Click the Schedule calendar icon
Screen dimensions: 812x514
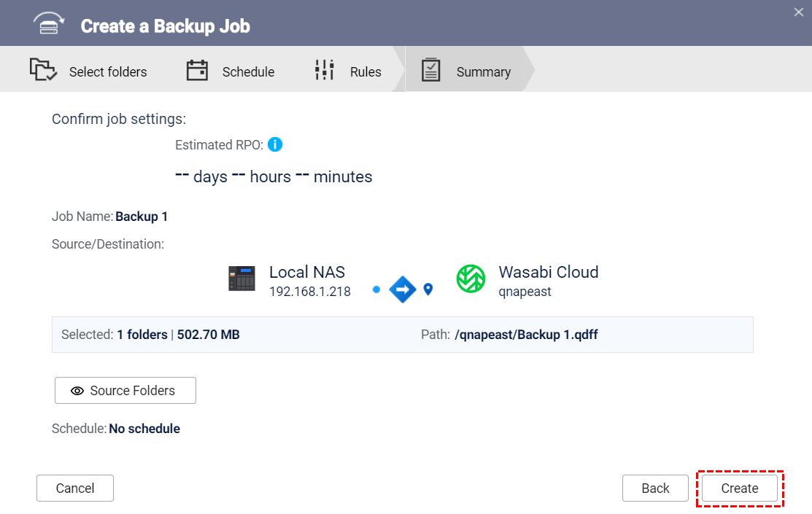point(197,70)
